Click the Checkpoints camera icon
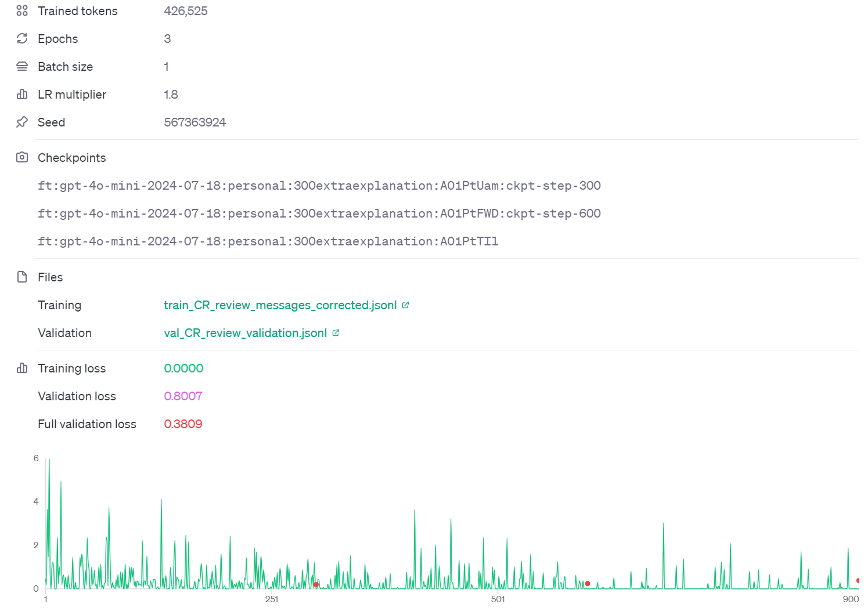868x608 pixels. tap(21, 157)
